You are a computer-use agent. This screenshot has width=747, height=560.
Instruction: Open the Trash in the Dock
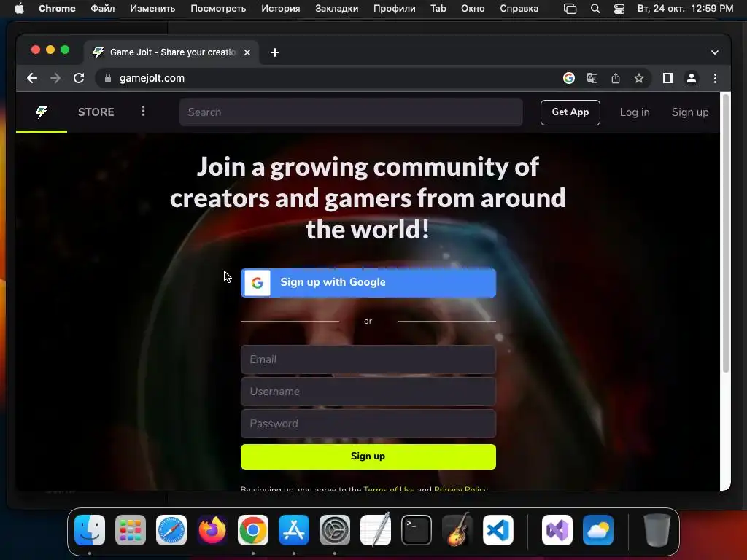[657, 530]
